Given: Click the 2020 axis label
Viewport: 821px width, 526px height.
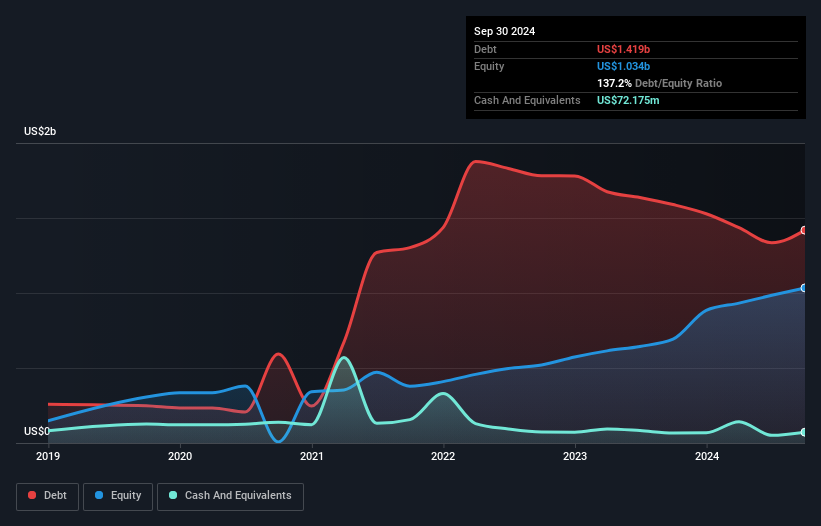Looking at the screenshot, I should (180, 456).
